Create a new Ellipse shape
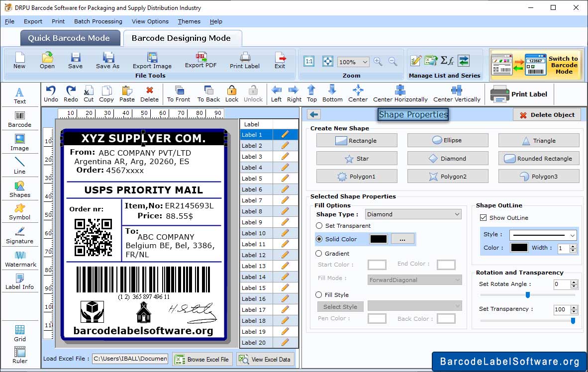Screen dimensions: 588x372 pyautogui.click(x=448, y=140)
